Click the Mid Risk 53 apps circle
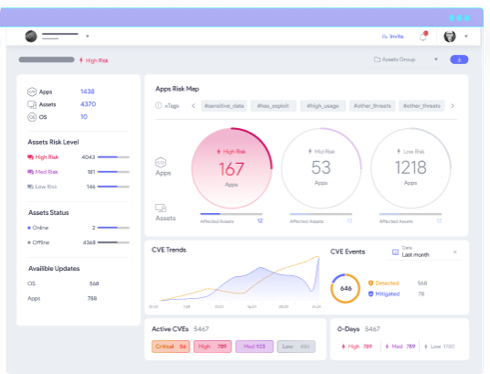This screenshot has width=490, height=374. [x=321, y=168]
